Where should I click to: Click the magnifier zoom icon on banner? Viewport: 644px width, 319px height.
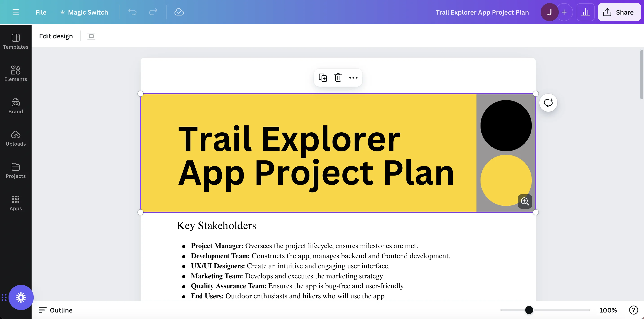[x=525, y=201]
